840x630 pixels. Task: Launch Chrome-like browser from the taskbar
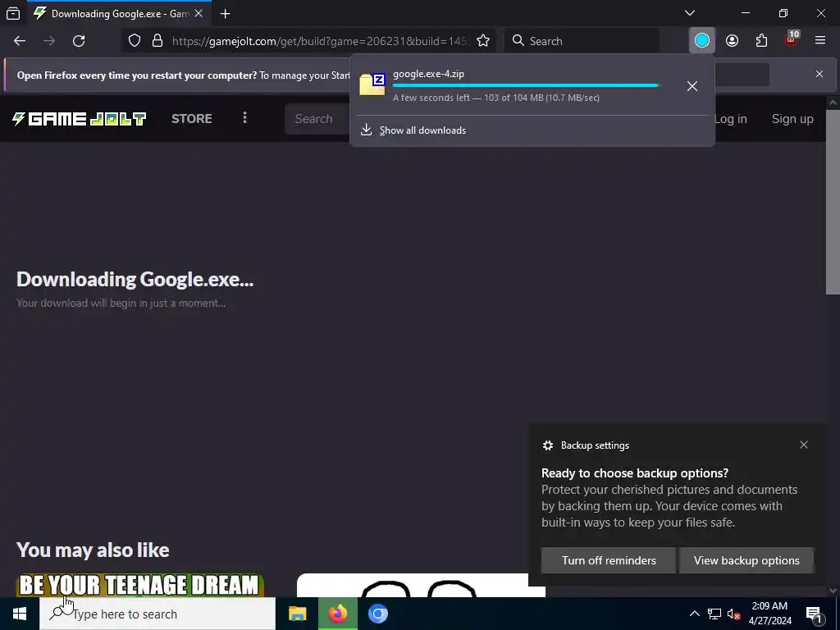tap(377, 614)
